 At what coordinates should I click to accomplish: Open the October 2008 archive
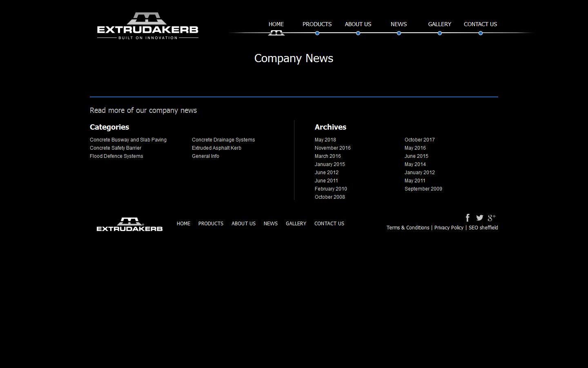pos(330,197)
